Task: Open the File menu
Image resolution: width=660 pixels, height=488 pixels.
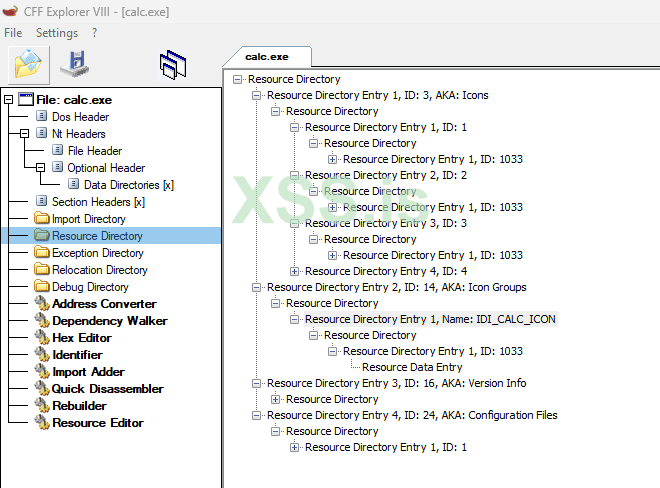Action: point(13,33)
